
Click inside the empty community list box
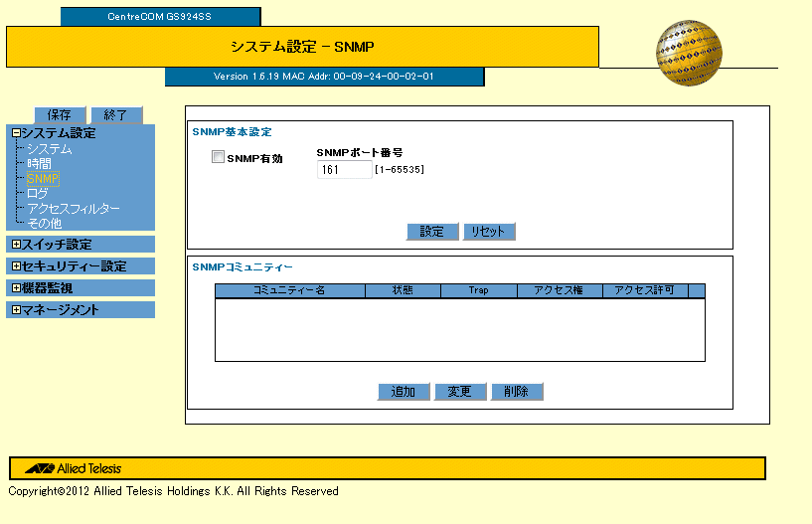460,330
